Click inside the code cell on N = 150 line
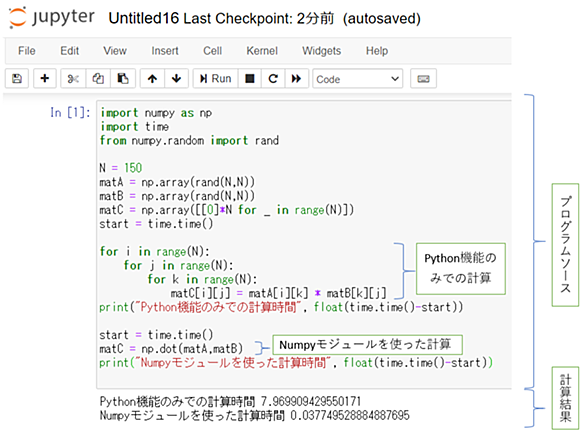The width and height of the screenshot is (586, 435). 121,168
